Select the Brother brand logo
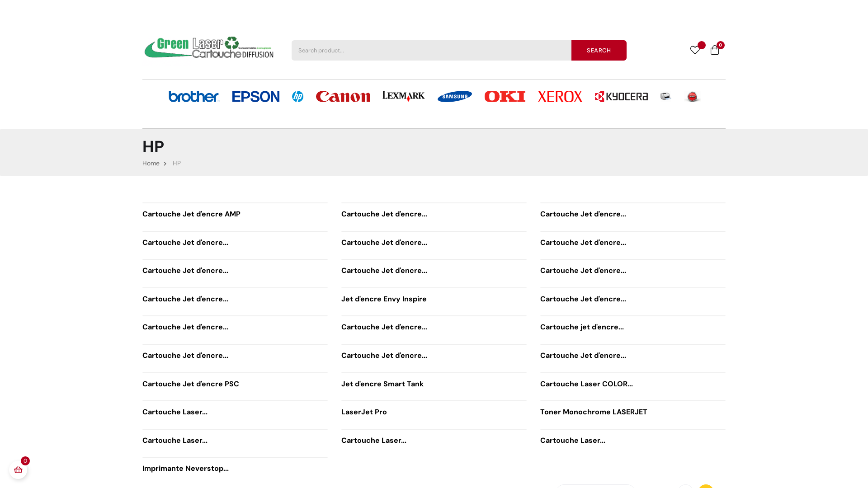The width and height of the screenshot is (868, 488). point(194,96)
